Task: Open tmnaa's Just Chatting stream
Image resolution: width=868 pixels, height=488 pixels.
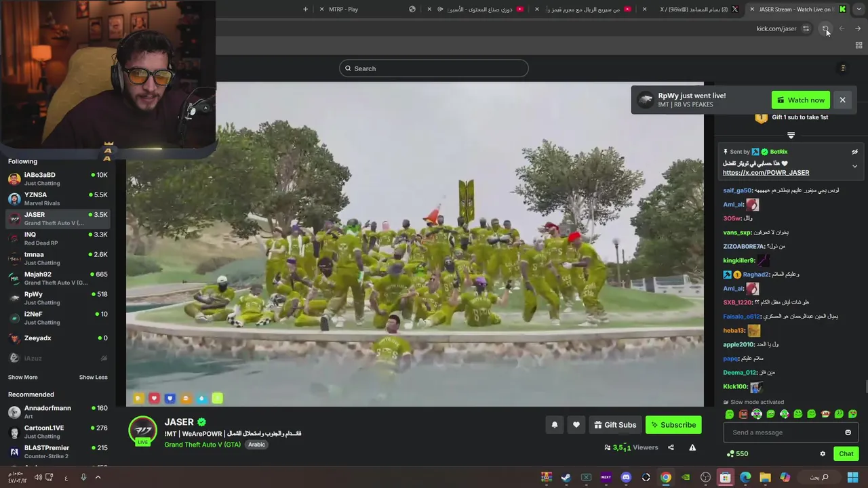Action: [x=58, y=258]
